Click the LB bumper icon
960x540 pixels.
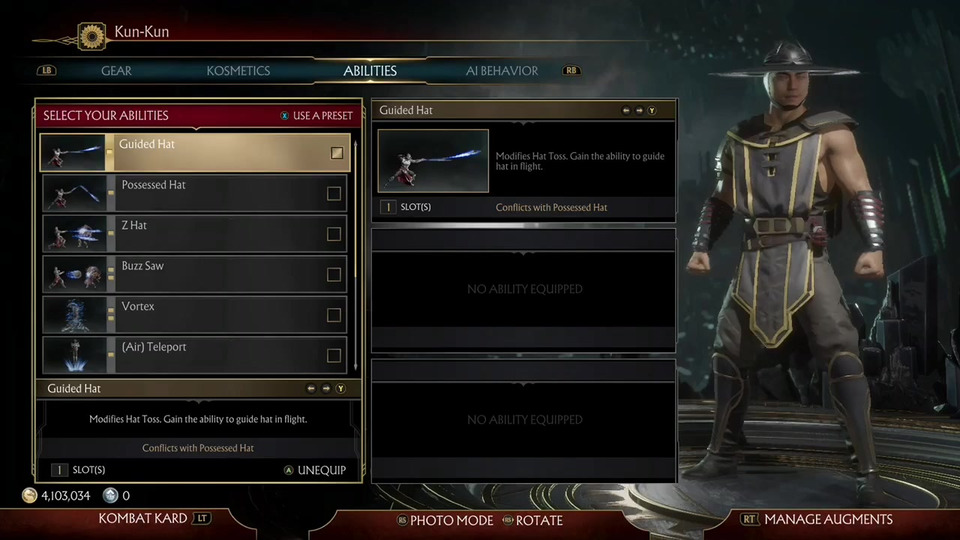coord(47,70)
